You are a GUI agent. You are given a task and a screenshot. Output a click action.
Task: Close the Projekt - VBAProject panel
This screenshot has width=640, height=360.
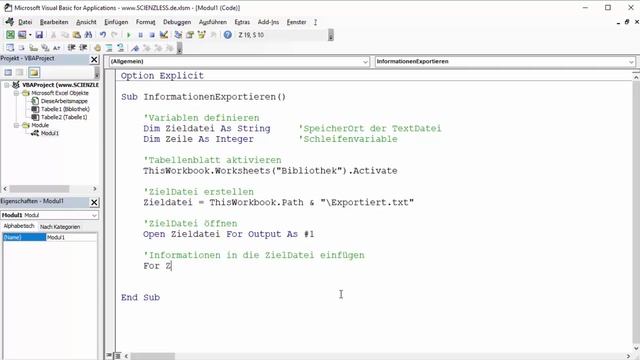pyautogui.click(x=94, y=60)
